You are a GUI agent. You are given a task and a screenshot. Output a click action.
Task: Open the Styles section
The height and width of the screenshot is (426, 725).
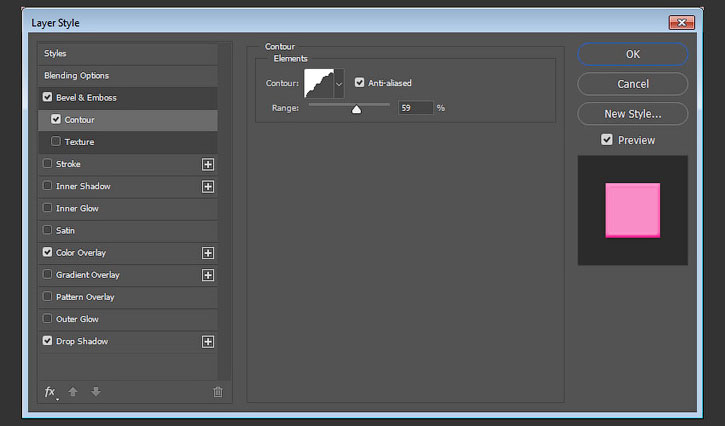(x=56, y=54)
